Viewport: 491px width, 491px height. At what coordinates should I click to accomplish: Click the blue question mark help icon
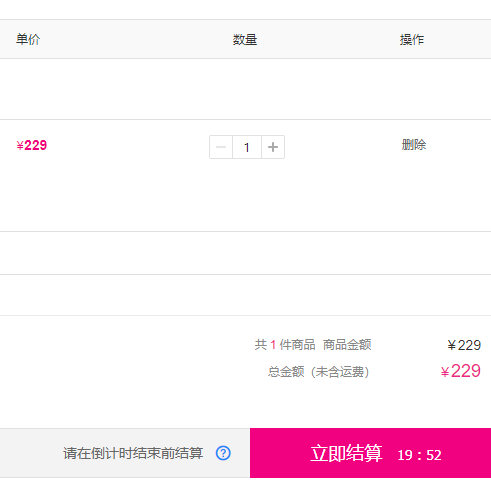pos(223,453)
